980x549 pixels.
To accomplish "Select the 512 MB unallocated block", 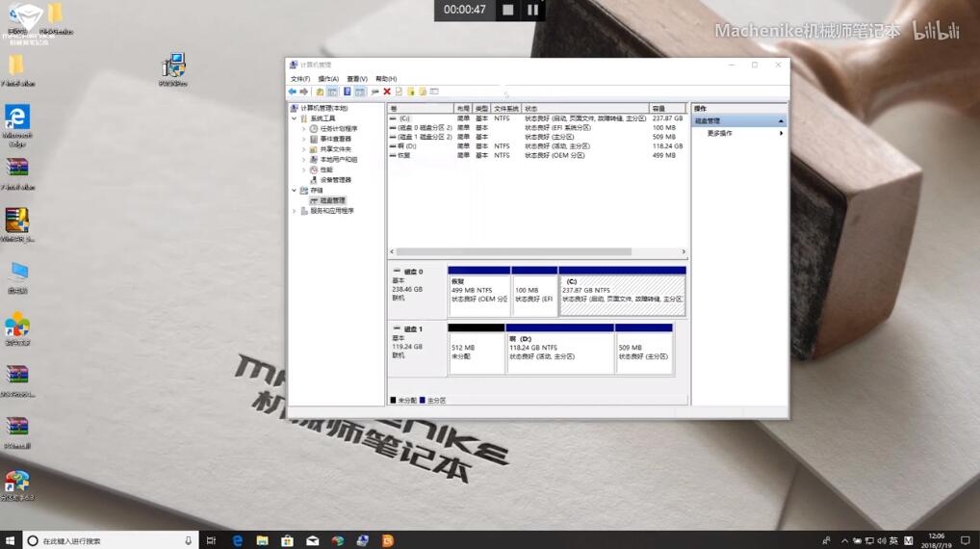I will pyautogui.click(x=477, y=349).
